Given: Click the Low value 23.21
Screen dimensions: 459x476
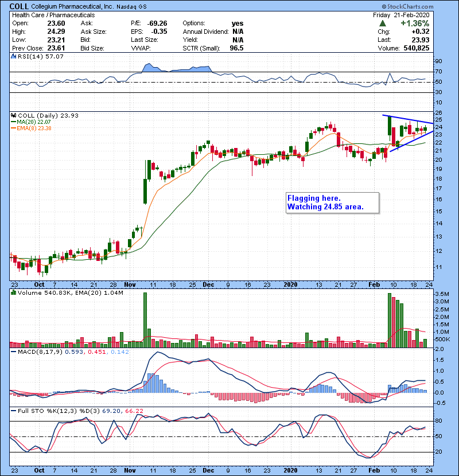Looking at the screenshot, I should pos(56,40).
